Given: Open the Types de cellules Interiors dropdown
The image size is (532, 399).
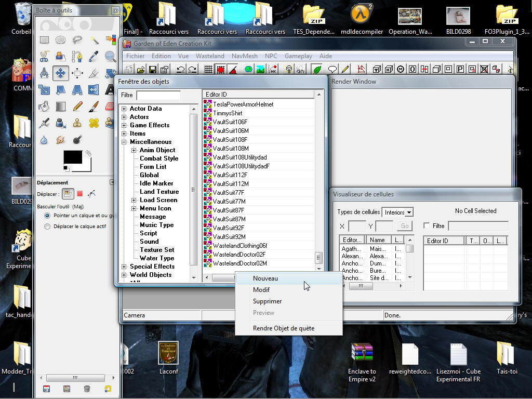Looking at the screenshot, I should (409, 212).
